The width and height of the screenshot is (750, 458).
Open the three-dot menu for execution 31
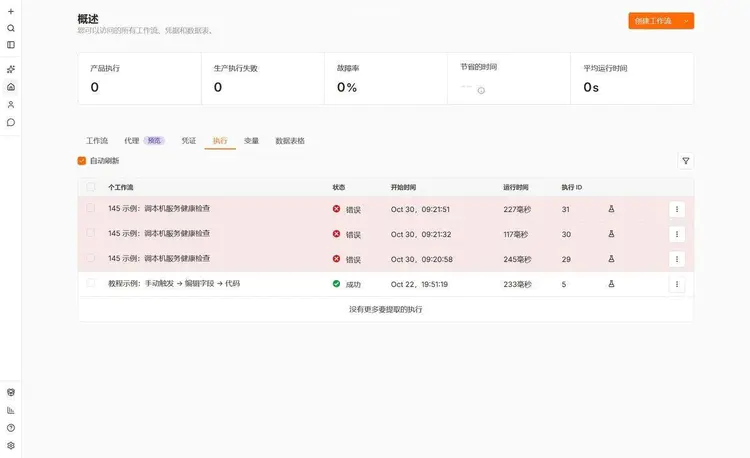[x=676, y=209]
